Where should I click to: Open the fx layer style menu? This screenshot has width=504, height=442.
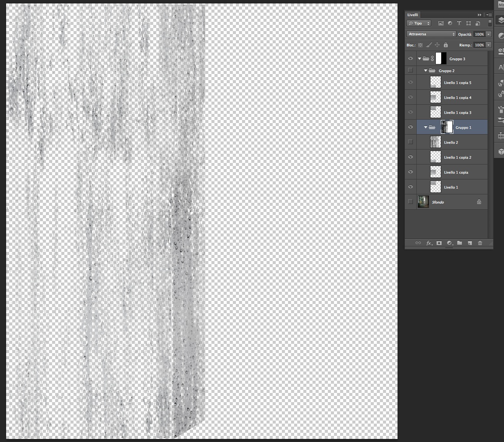429,243
